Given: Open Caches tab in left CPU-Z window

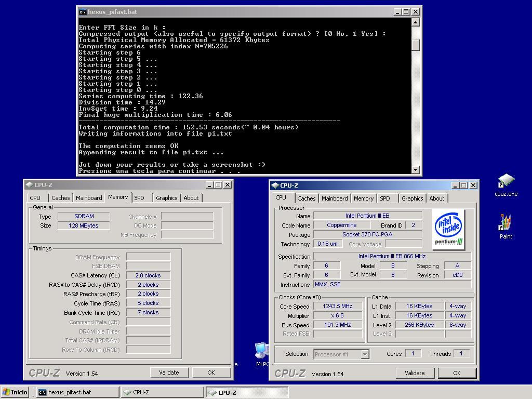Looking at the screenshot, I should tap(61, 198).
